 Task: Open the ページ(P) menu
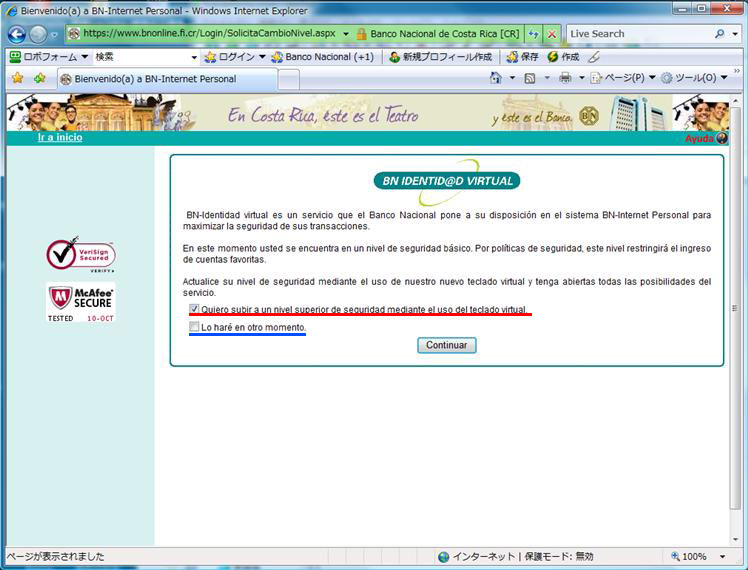(x=623, y=78)
